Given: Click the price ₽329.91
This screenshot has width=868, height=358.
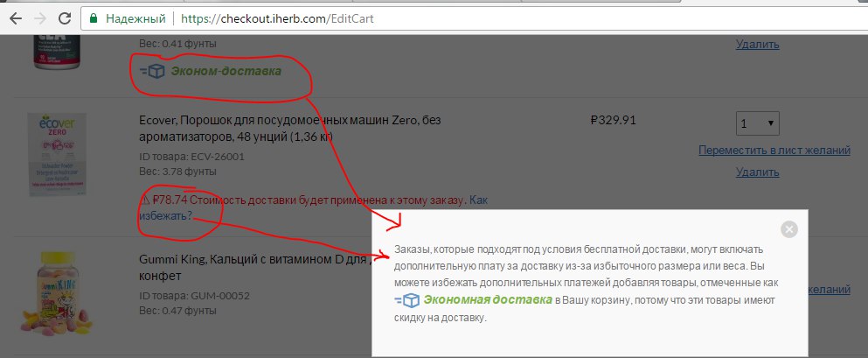Looking at the screenshot, I should (614, 120).
